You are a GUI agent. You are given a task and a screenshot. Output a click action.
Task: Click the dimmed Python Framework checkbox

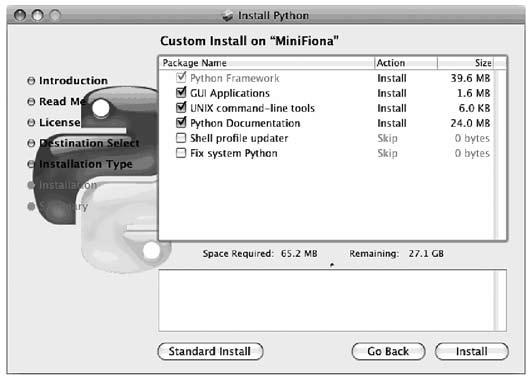click(181, 77)
